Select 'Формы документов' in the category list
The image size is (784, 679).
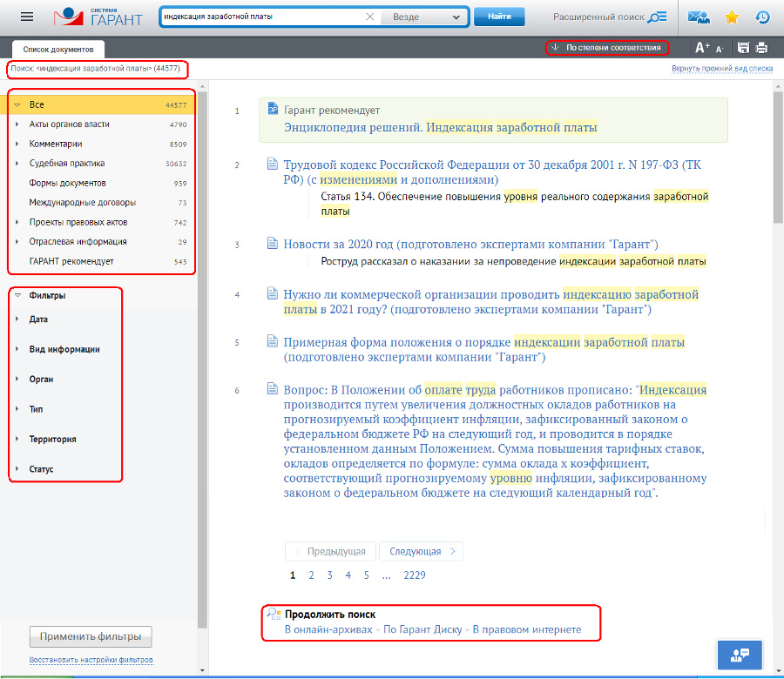tap(67, 183)
